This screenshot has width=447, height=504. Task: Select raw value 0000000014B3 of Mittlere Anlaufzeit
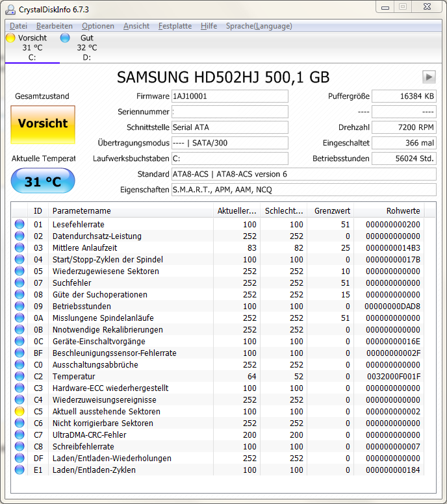[393, 248]
